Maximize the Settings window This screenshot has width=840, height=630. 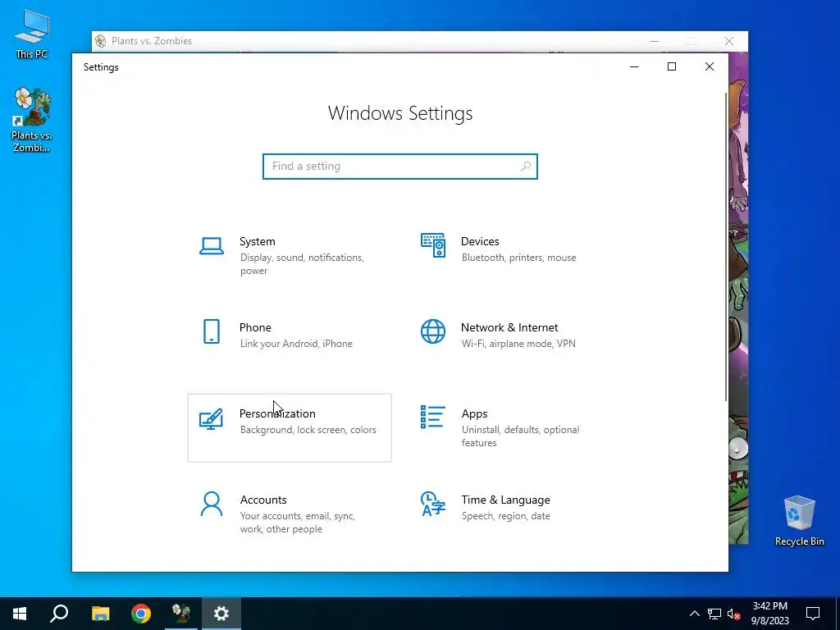[x=672, y=66]
